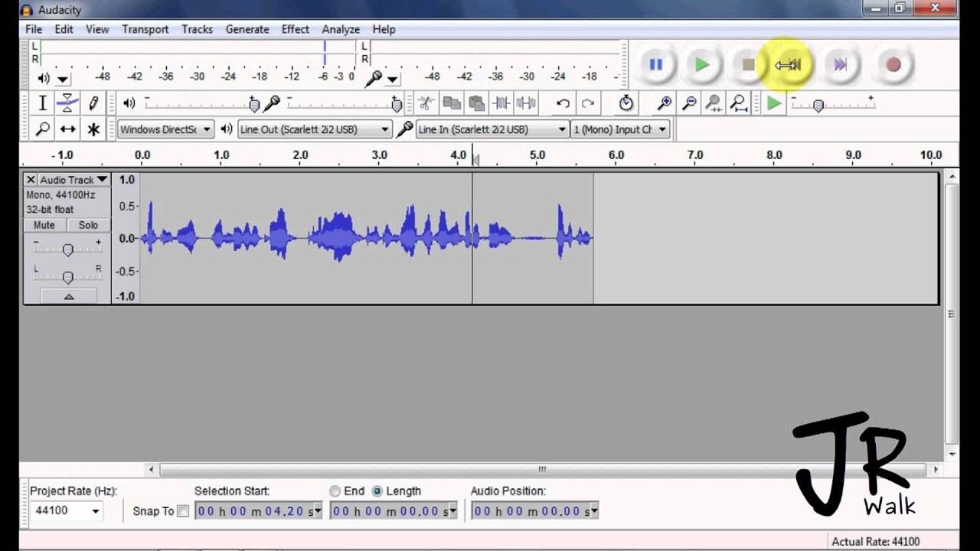Click the Pause transport button

click(x=656, y=65)
